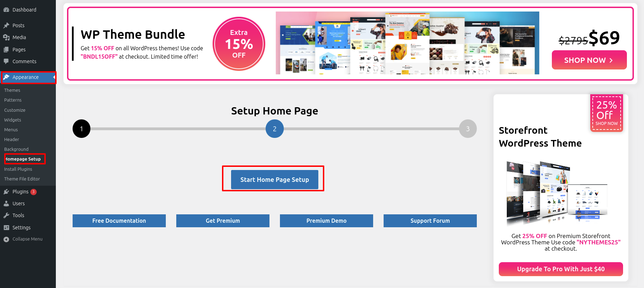Open Theme File Editor
The image size is (644, 288).
click(x=22, y=179)
